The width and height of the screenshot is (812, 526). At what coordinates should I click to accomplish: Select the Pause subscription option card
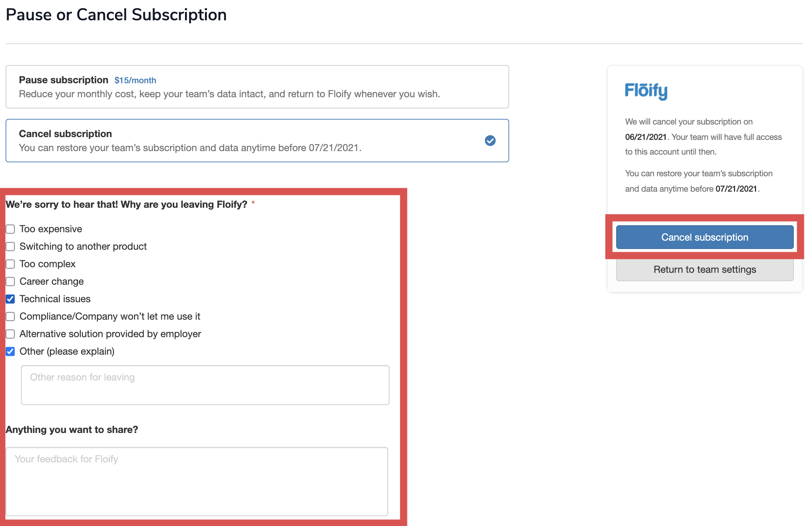(257, 87)
